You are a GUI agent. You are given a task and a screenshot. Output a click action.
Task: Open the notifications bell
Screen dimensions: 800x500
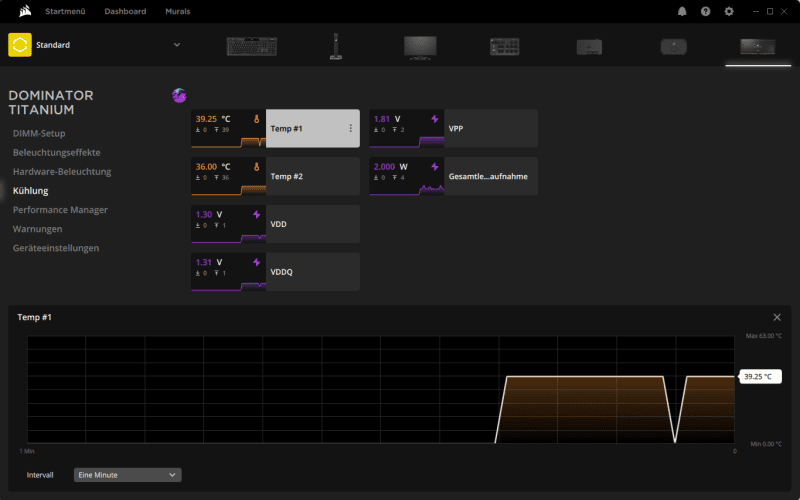point(682,11)
